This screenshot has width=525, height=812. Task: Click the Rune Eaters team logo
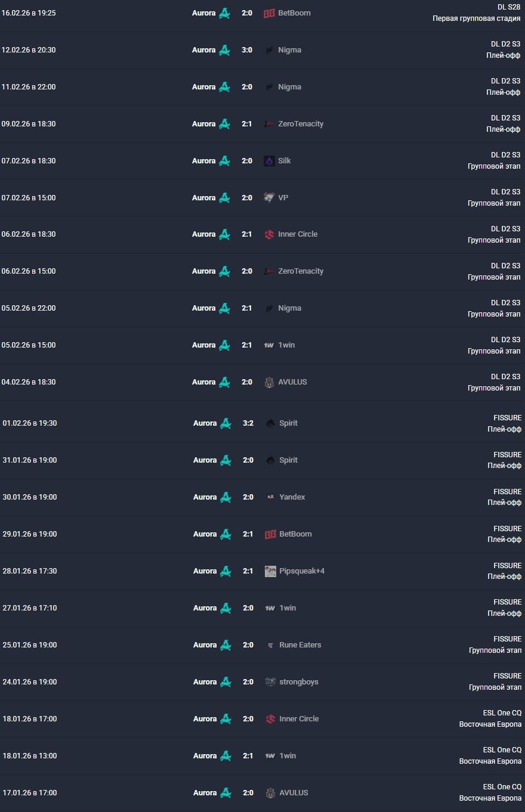click(270, 645)
